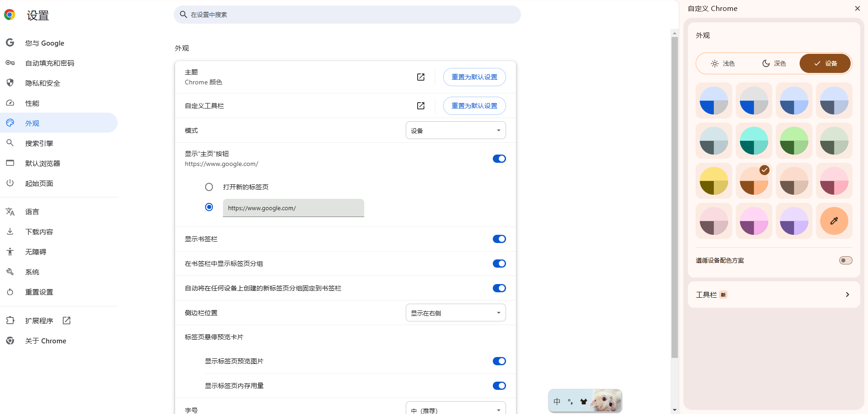This screenshot has height=414, width=868.
Task: Click the browser window icon for 默认浏览器
Action: pos(10,163)
